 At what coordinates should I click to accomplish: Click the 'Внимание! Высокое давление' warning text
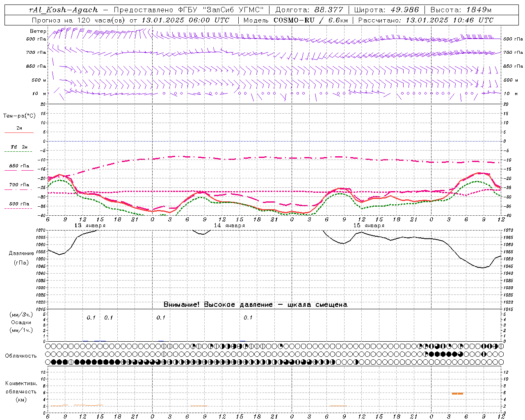tap(218, 305)
